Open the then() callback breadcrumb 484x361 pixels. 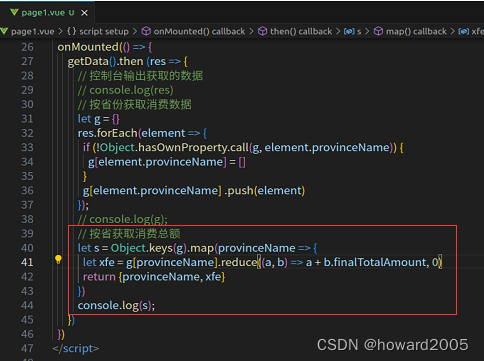tap(301, 32)
